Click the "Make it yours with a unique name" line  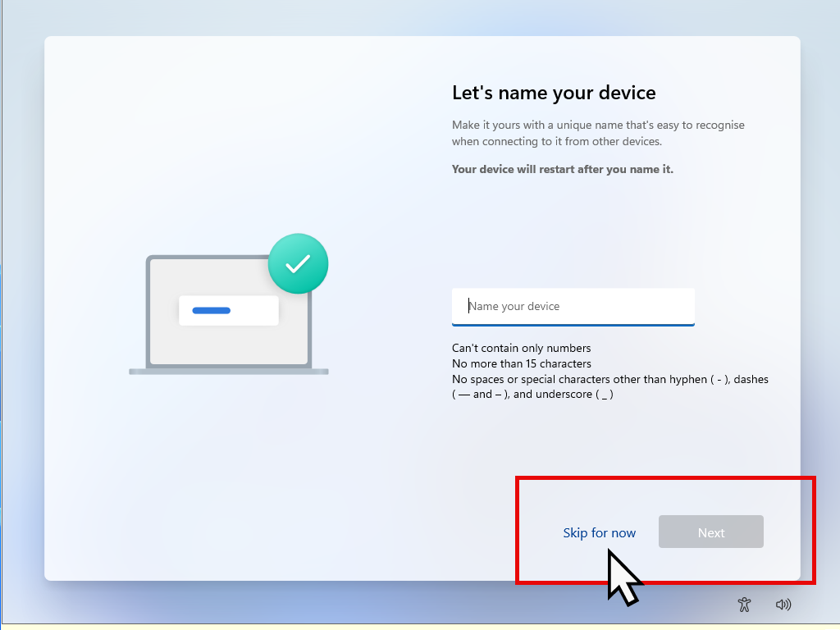[598, 126]
